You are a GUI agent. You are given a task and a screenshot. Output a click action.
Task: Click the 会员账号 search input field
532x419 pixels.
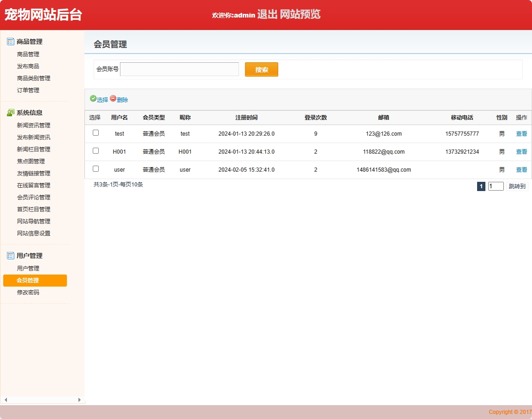click(x=179, y=69)
